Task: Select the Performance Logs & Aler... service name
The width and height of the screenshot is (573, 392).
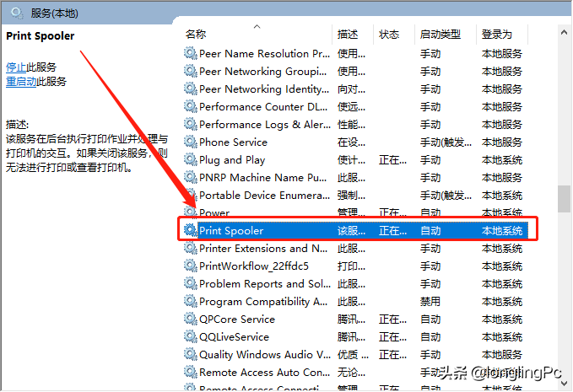Action: click(265, 125)
